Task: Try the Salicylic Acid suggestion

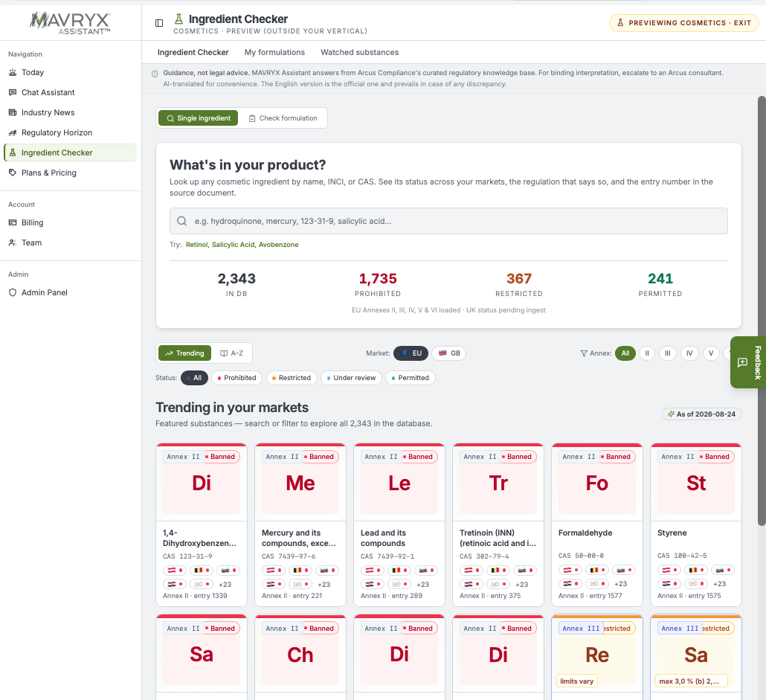Action: [233, 245]
